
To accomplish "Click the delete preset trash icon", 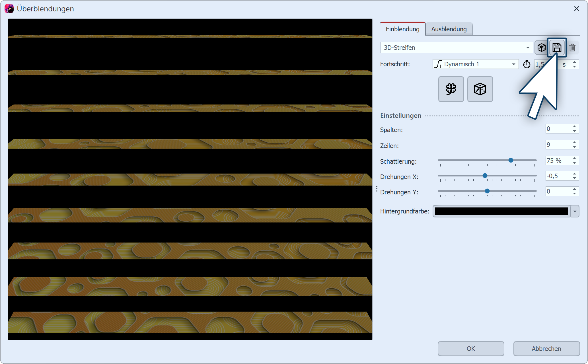I will [572, 48].
